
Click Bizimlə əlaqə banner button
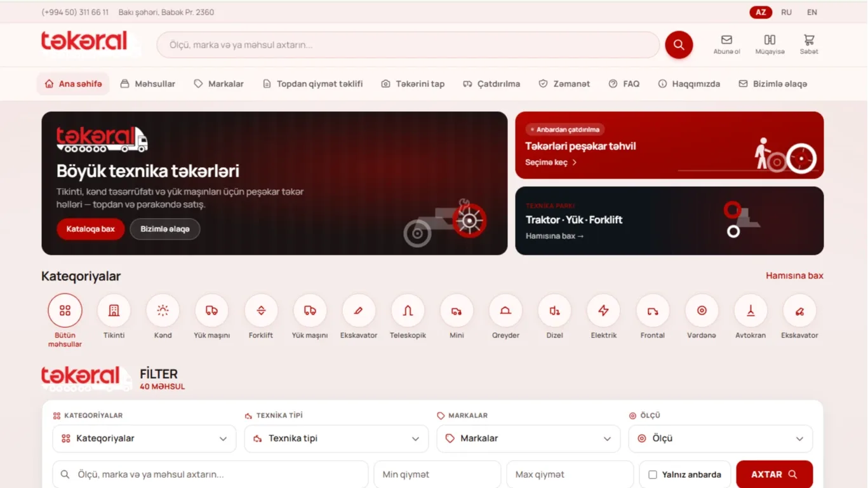point(165,229)
